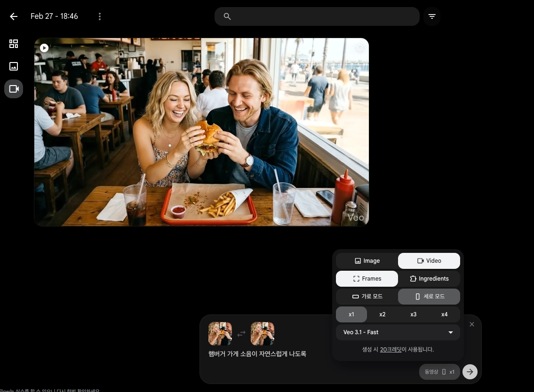The height and width of the screenshot is (392, 534).
Task: Select 가로 모드 landscape orientation
Action: (367, 297)
